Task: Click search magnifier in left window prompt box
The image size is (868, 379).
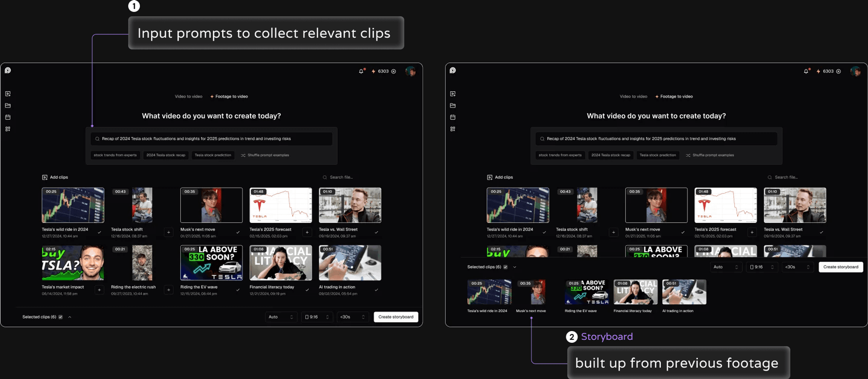Action: 97,139
